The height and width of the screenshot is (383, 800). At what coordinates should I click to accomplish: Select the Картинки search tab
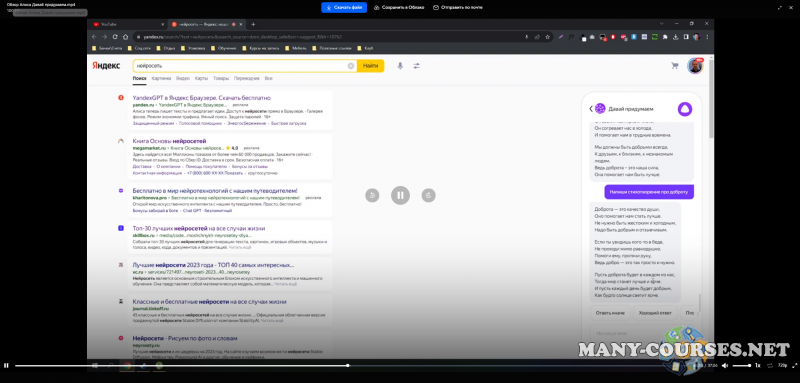pos(161,79)
